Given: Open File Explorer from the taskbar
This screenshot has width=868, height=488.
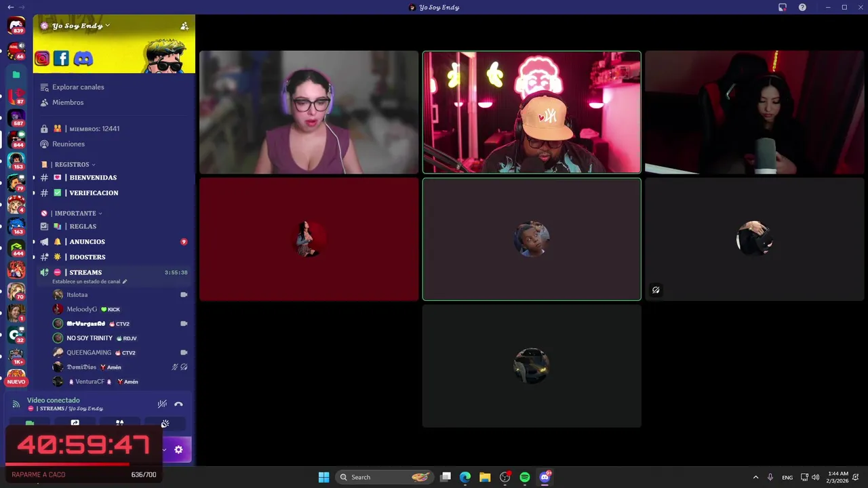Looking at the screenshot, I should pos(485,477).
